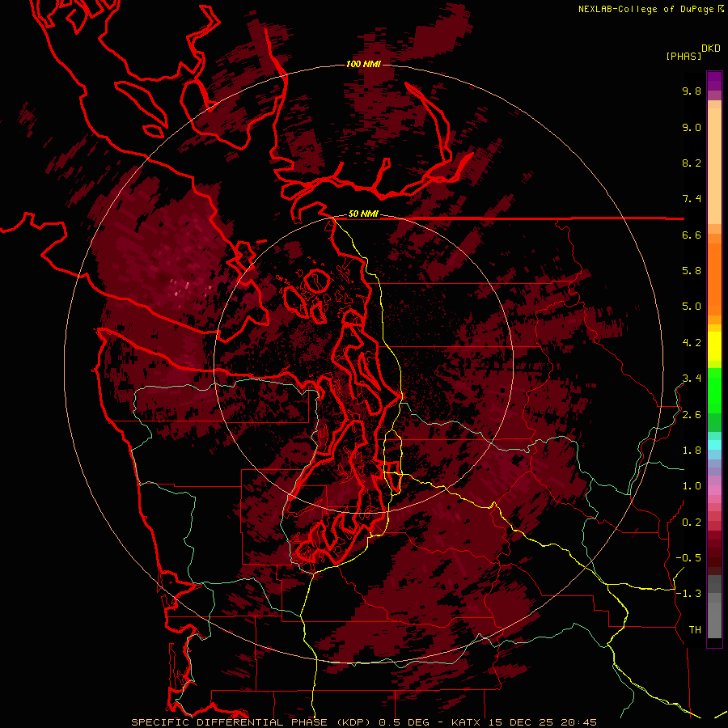
Task: Click the 9.8 value on the color scale
Action: click(x=692, y=91)
